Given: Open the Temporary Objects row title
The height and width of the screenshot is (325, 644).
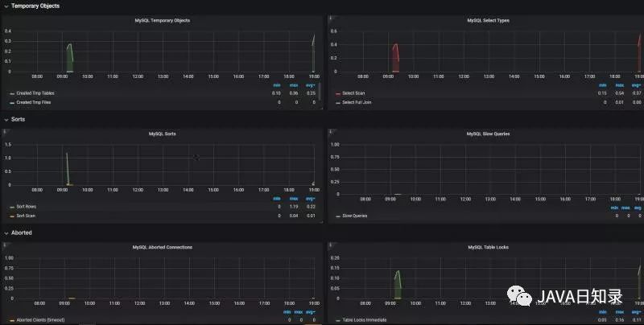Looking at the screenshot, I should tap(35, 6).
